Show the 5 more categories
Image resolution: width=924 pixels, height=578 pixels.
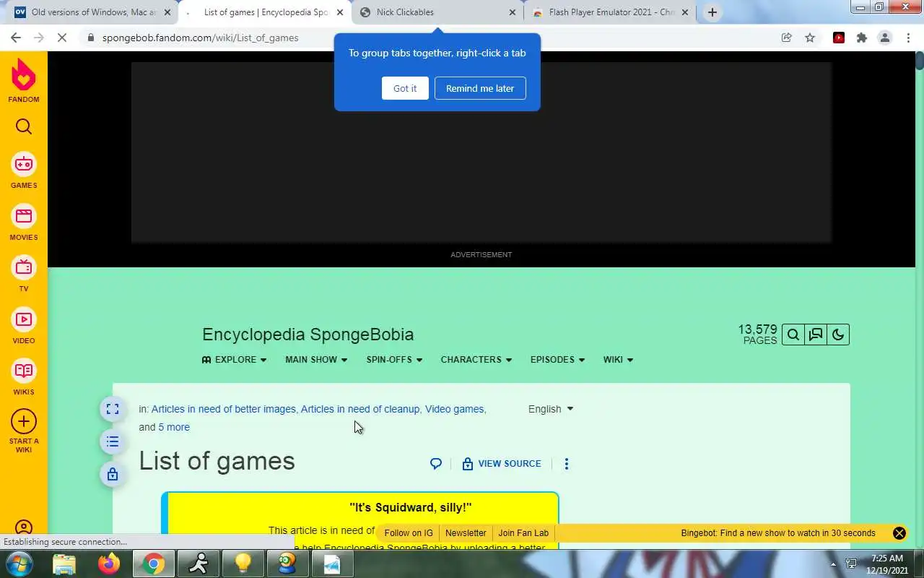click(174, 427)
